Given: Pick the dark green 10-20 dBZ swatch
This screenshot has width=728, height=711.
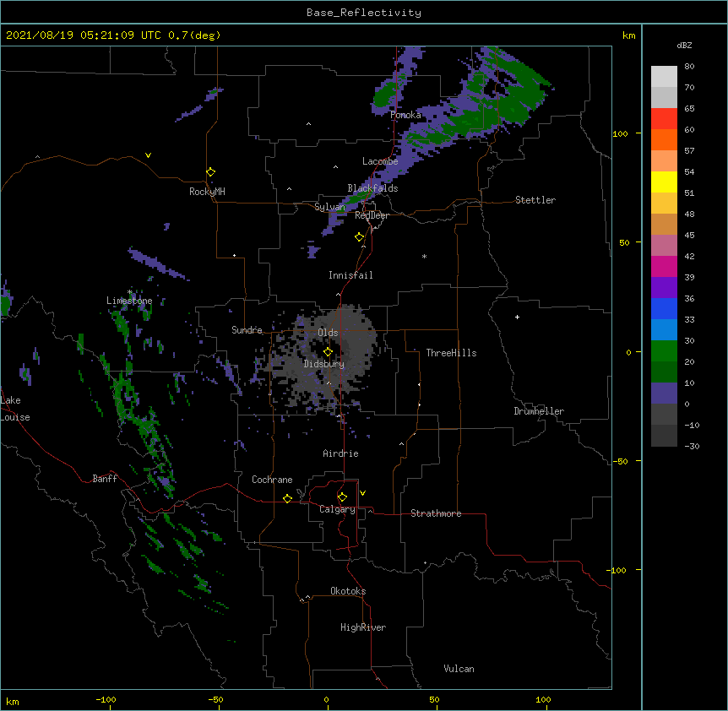Looking at the screenshot, I should [664, 372].
